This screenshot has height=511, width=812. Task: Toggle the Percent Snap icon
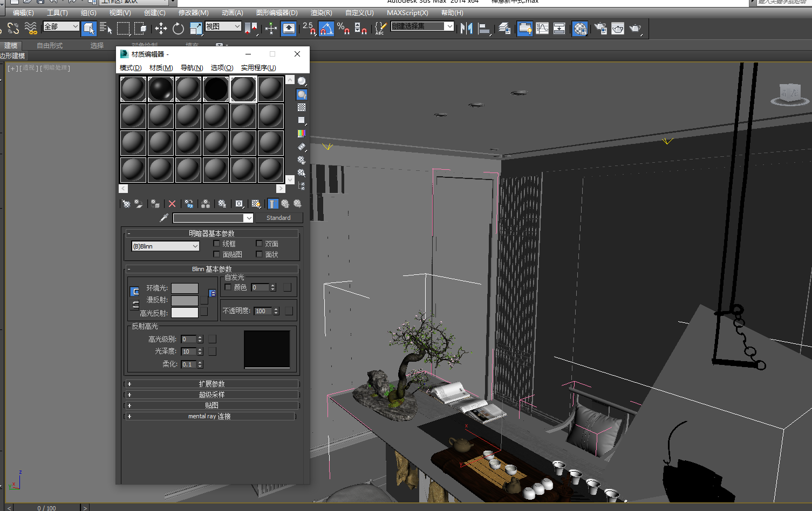[343, 29]
